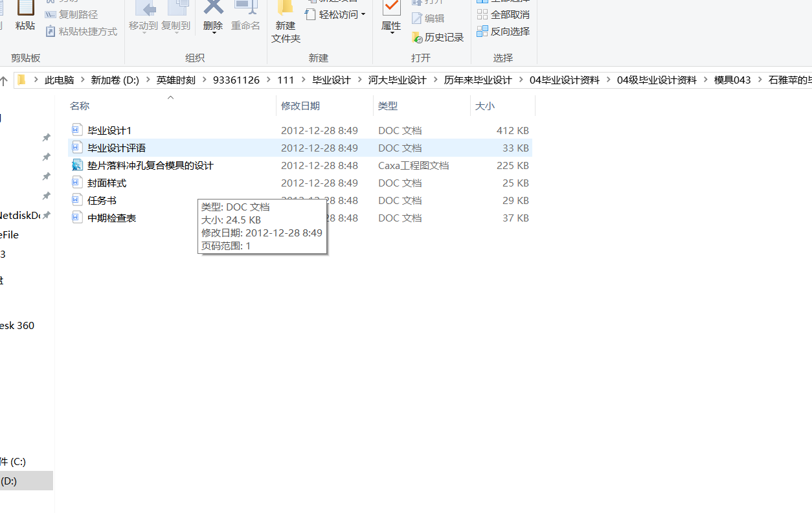
Task: Open the eFile sidebar item
Action: [10, 234]
